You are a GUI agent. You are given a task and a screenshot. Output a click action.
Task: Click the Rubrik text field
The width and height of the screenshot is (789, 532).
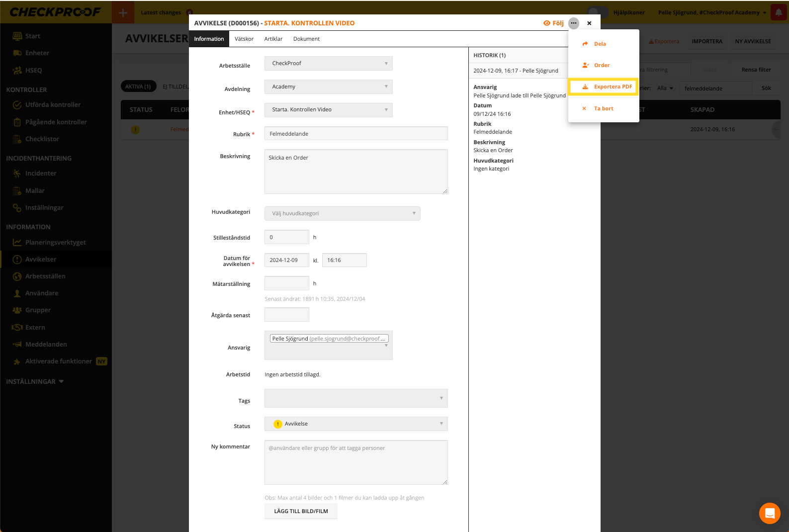(356, 134)
